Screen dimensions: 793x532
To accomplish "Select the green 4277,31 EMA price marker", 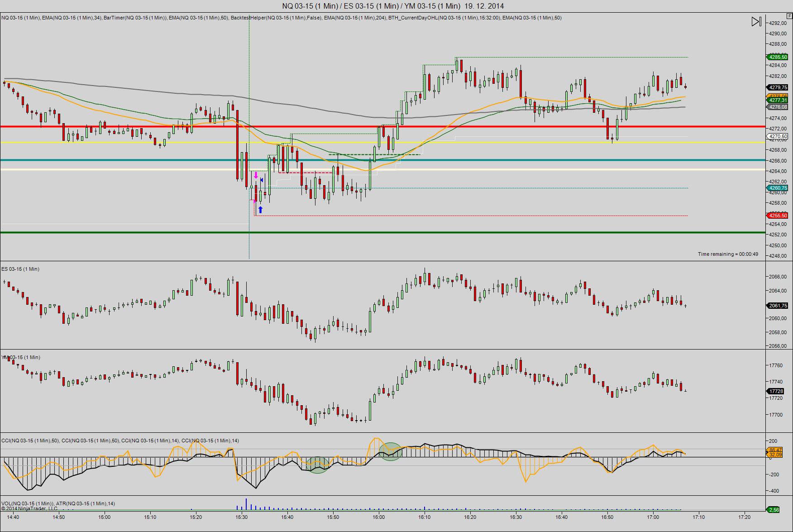I will pyautogui.click(x=778, y=101).
